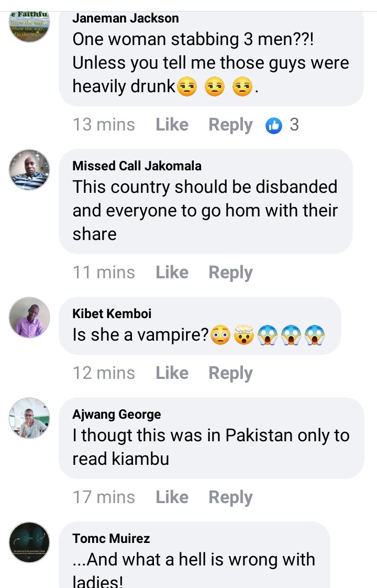
Task: Open the Ajwang George name link
Action: click(x=117, y=415)
